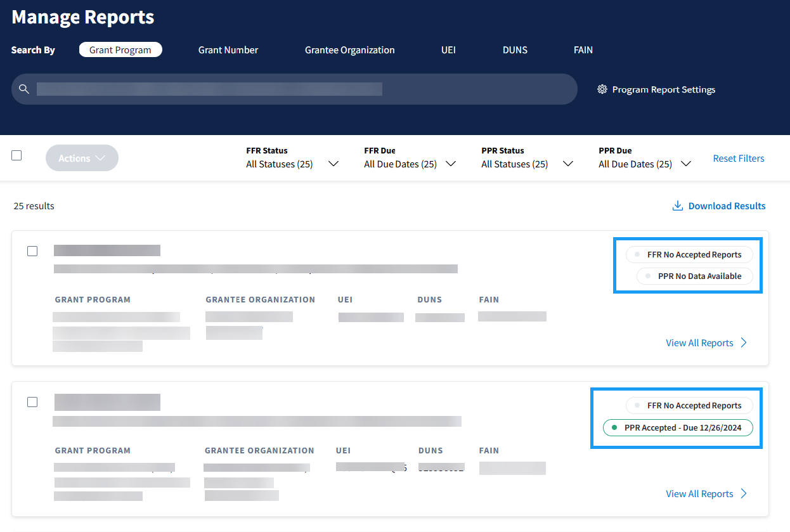Click first card's View All Reports arrow

click(744, 343)
